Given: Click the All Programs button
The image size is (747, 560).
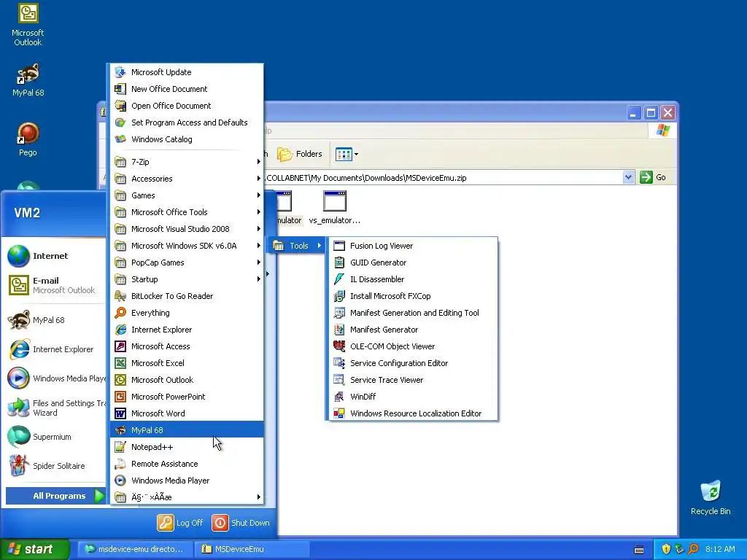Looking at the screenshot, I should [x=55, y=496].
